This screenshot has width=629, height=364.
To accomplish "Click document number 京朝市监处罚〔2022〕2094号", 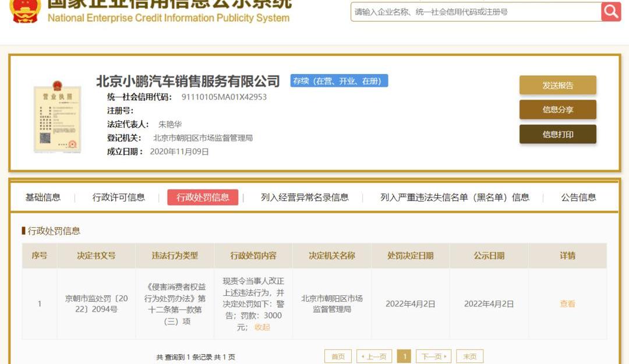I will 96,304.
